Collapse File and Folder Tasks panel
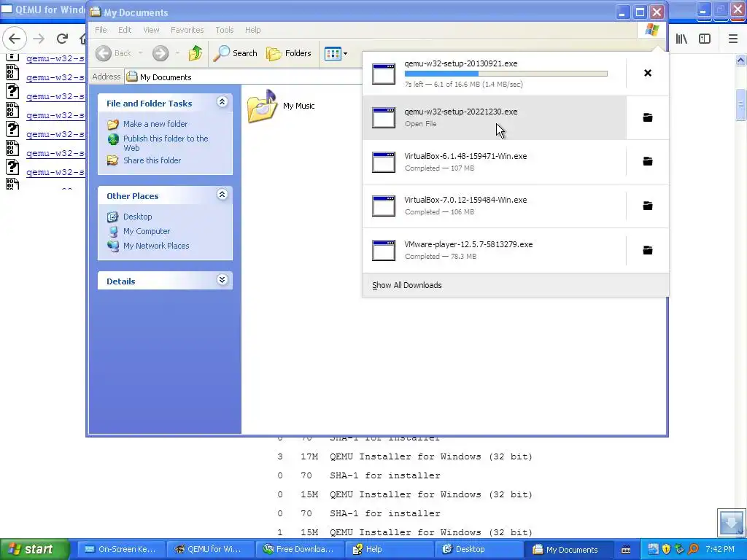The image size is (747, 560). click(x=222, y=102)
